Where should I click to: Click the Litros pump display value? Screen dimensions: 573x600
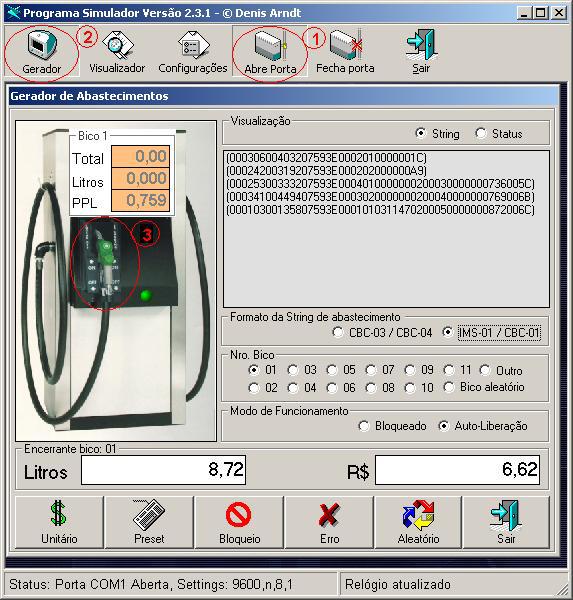click(x=140, y=178)
